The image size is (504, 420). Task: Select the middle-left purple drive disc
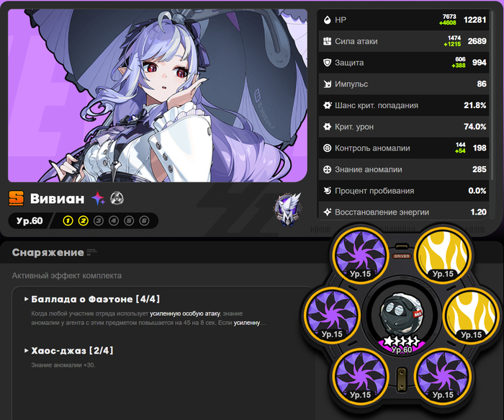coord(332,315)
